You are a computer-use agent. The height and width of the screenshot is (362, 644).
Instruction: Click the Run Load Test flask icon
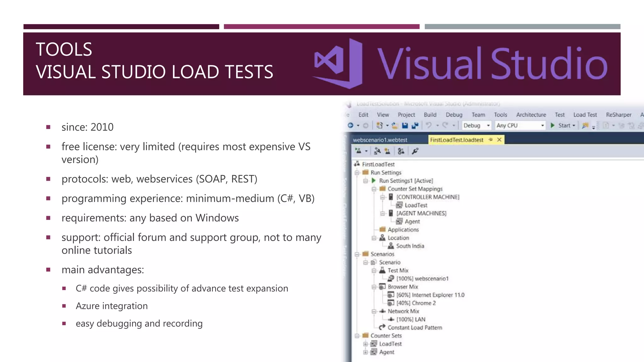click(x=358, y=151)
